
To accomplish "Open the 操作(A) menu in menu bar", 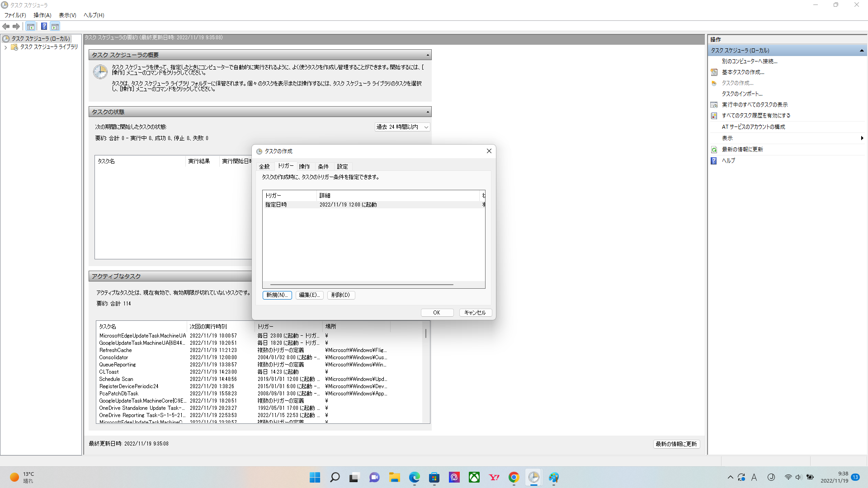I will 42,15.
